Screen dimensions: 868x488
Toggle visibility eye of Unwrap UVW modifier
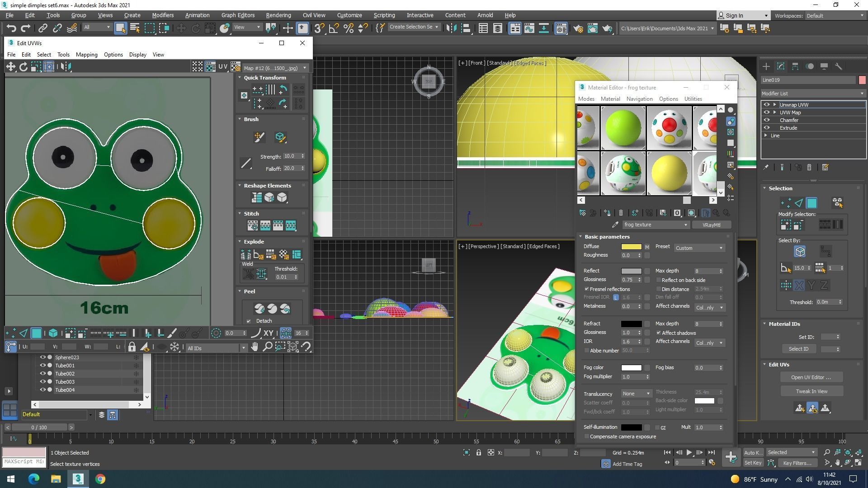[x=766, y=105]
